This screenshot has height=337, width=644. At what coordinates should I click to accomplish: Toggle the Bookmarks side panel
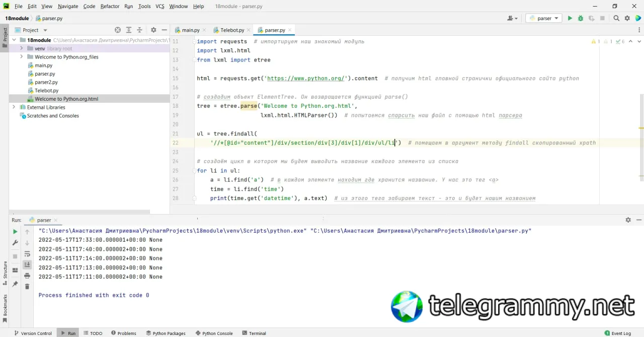pos(5,309)
